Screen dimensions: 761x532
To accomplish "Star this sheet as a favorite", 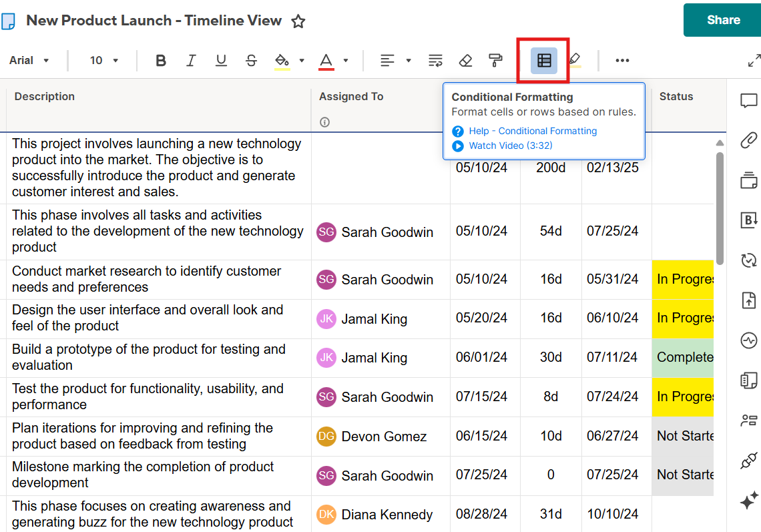I will 298,21.
